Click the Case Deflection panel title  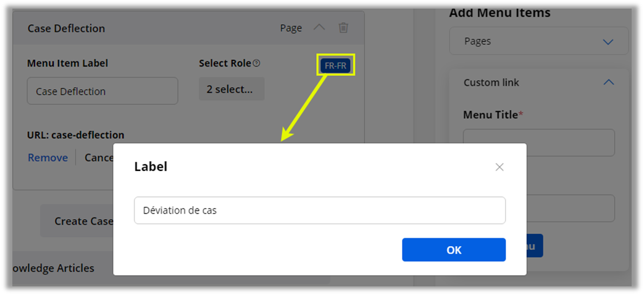tap(66, 28)
